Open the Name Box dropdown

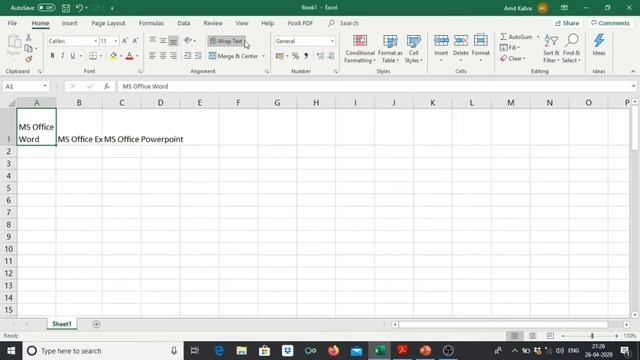(45, 86)
